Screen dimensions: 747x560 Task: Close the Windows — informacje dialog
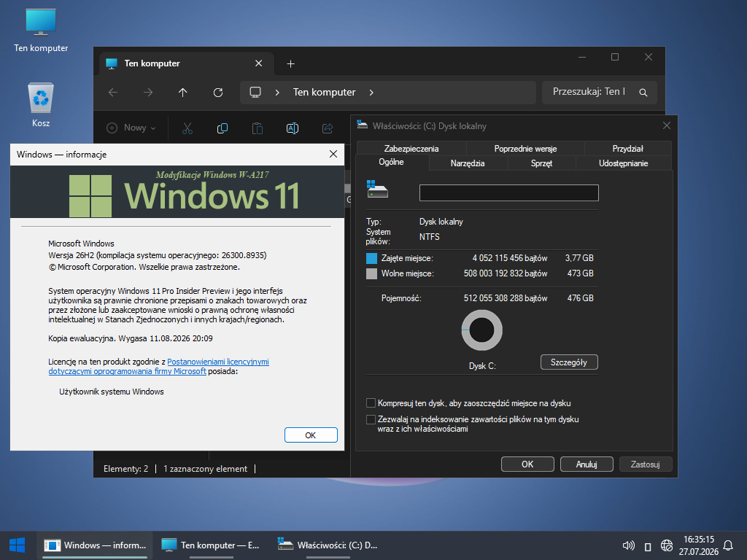tap(333, 154)
